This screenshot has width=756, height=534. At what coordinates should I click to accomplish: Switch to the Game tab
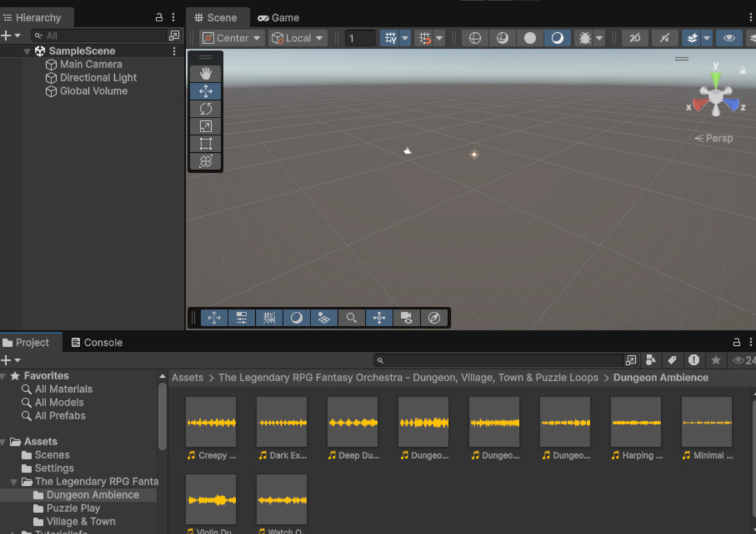pyautogui.click(x=278, y=17)
